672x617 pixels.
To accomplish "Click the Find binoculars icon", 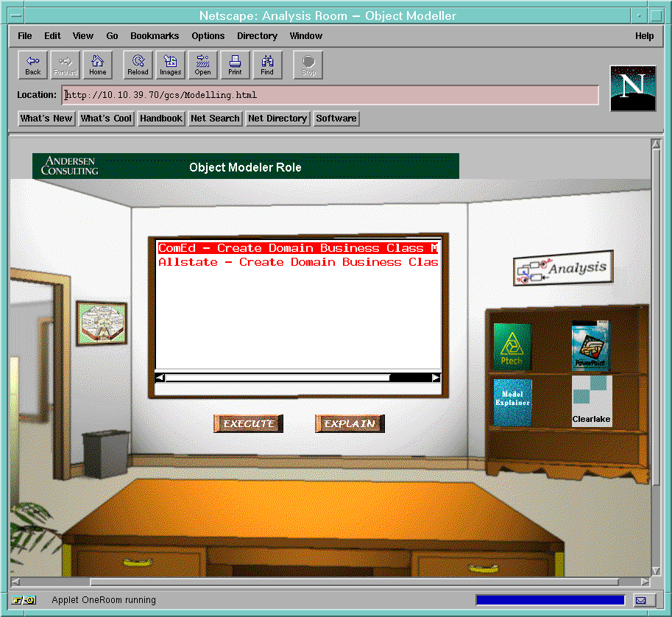I will click(x=267, y=65).
